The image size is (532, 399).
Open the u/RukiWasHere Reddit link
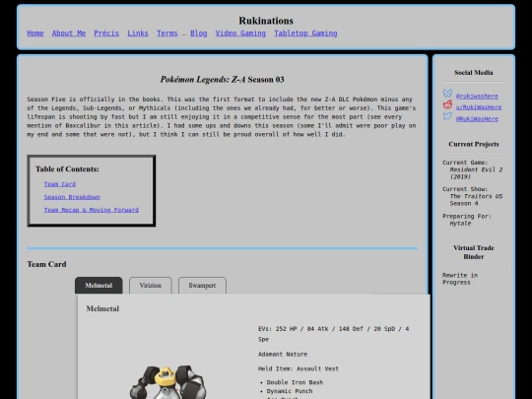[479, 107]
